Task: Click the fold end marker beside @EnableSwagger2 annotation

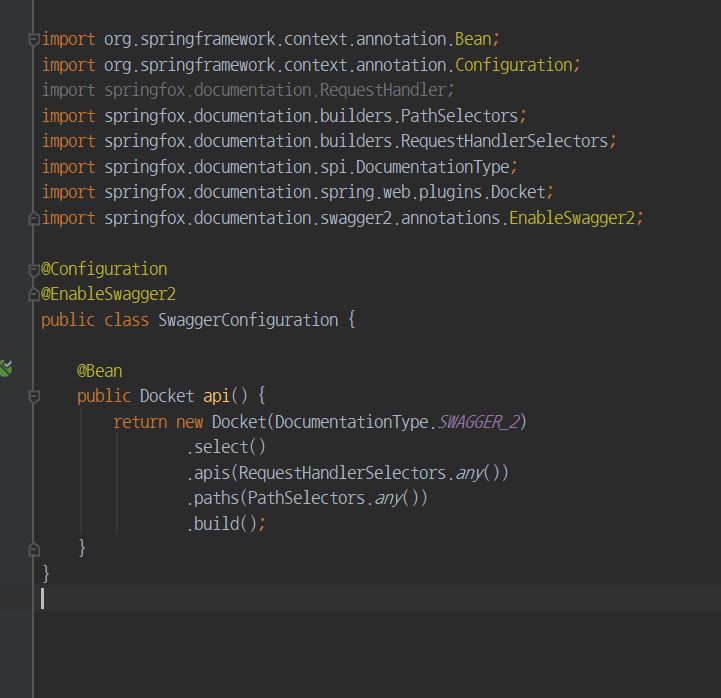Action: pos(34,295)
